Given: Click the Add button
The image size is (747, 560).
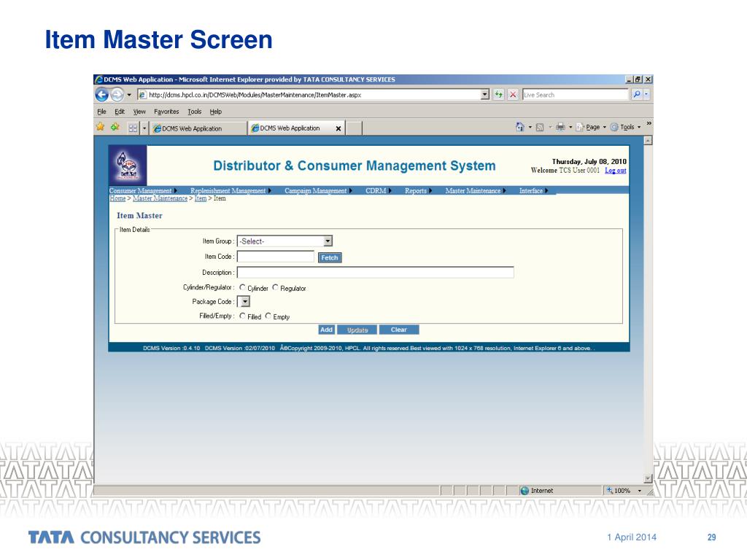Looking at the screenshot, I should (326, 330).
